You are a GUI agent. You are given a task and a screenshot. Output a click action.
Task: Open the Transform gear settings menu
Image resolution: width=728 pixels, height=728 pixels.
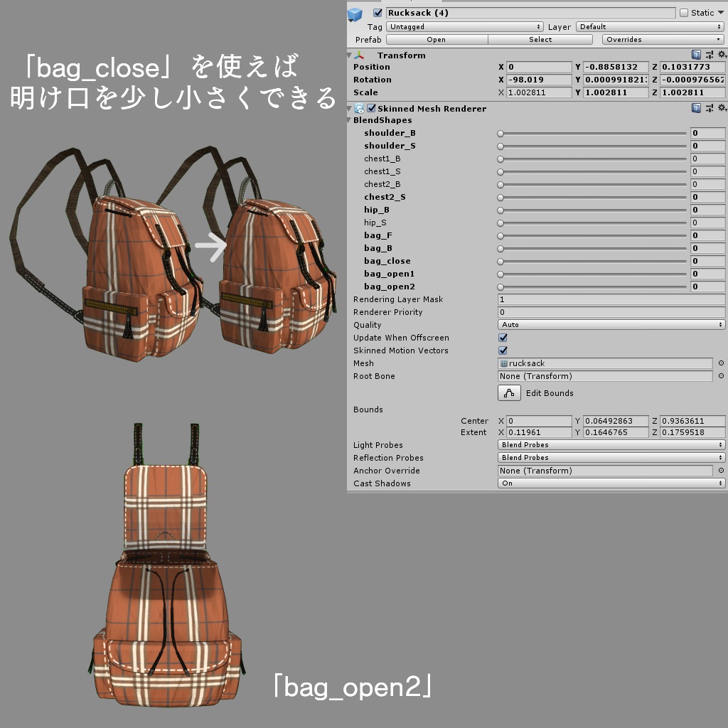click(722, 55)
